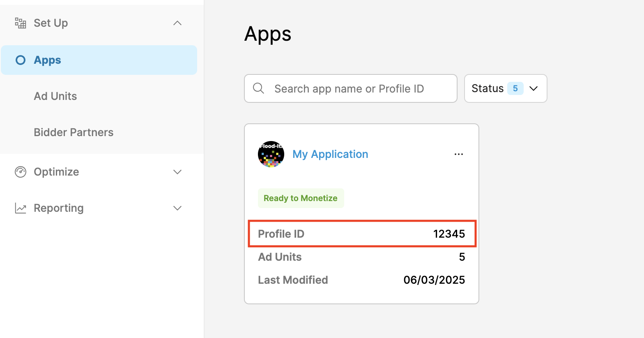Click the Reporting chart icon

click(21, 208)
